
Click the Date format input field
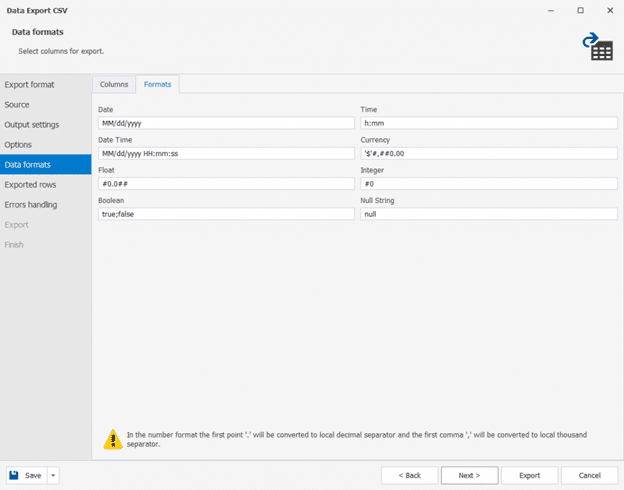click(x=226, y=124)
